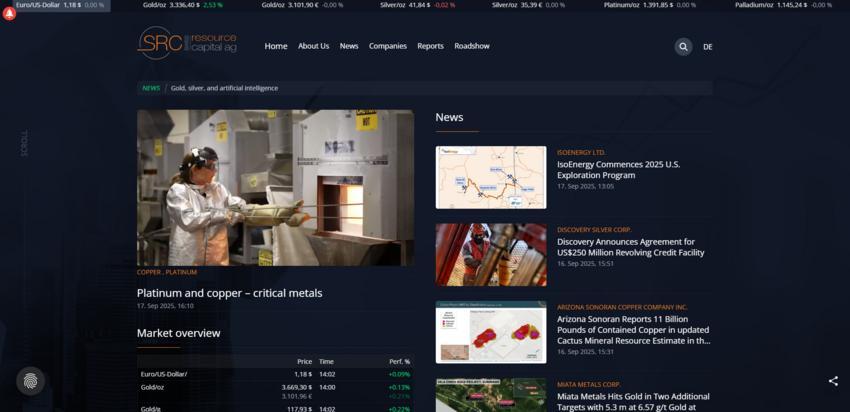Click the ISOENERGY LTD. company label
This screenshot has height=412, width=850.
point(582,153)
